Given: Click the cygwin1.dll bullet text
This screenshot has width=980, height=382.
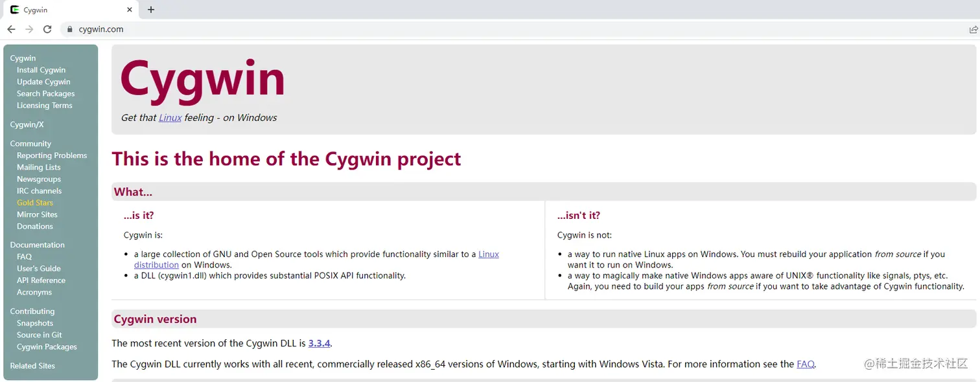Looking at the screenshot, I should [270, 276].
